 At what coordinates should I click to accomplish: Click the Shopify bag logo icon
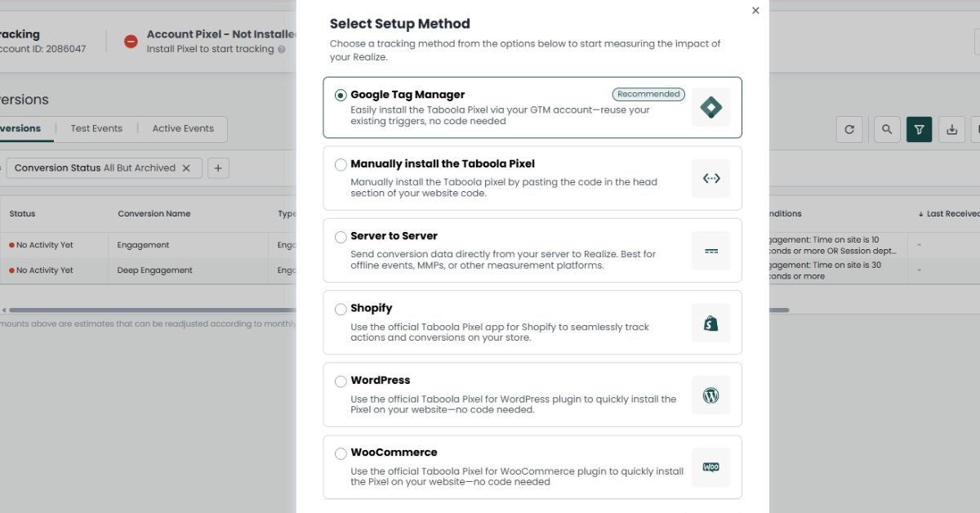710,323
